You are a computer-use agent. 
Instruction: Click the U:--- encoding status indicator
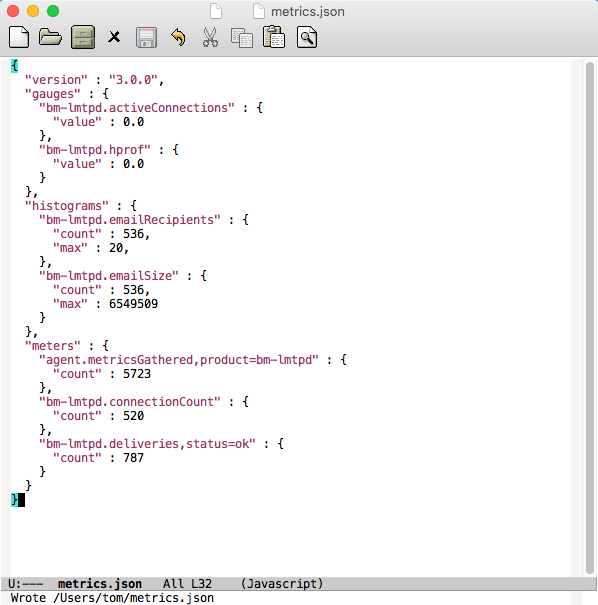25,583
